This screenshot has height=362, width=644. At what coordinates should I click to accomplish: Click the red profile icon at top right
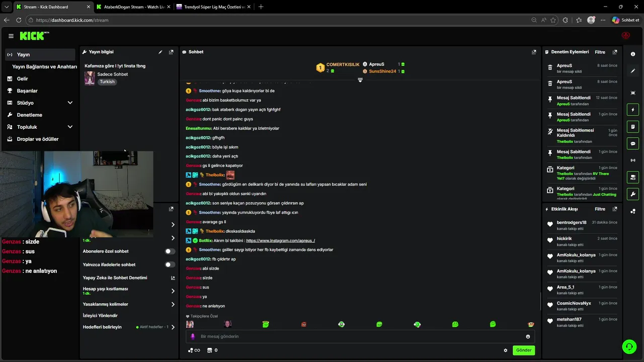626,36
